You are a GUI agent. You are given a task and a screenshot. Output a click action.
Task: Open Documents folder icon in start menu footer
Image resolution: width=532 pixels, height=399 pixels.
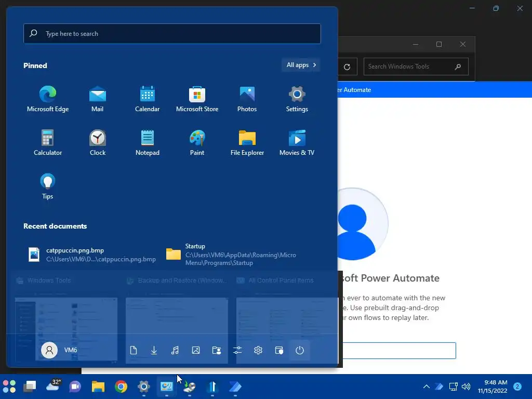pyautogui.click(x=134, y=350)
